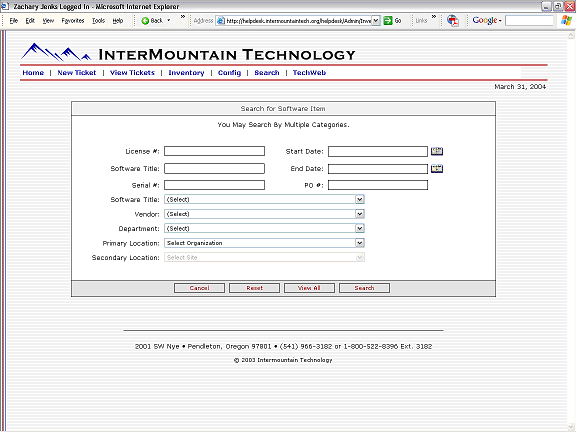Open the Config link
The image size is (576, 432).
tap(229, 73)
